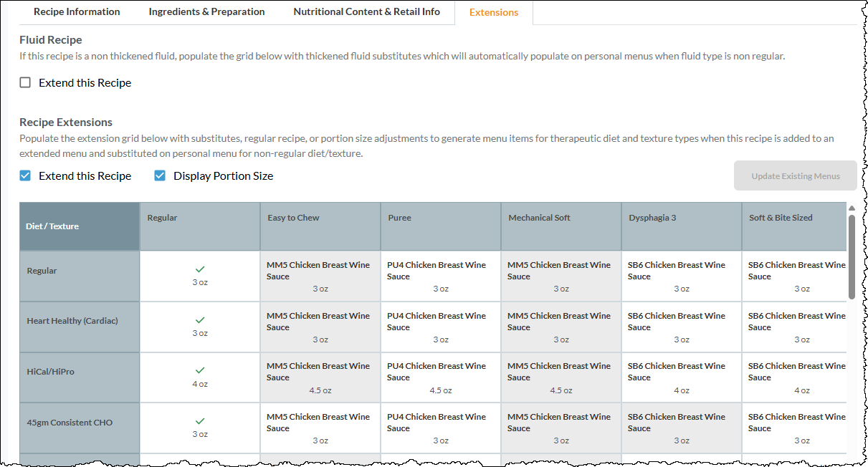This screenshot has height=467, width=868.
Task: Select the Extensions tab
Action: point(494,11)
